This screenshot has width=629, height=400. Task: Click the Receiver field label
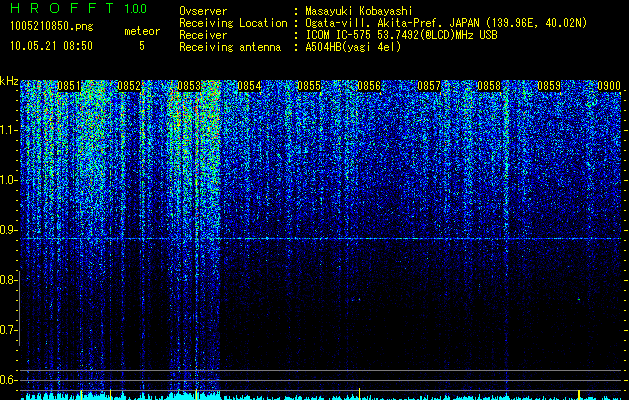point(203,35)
